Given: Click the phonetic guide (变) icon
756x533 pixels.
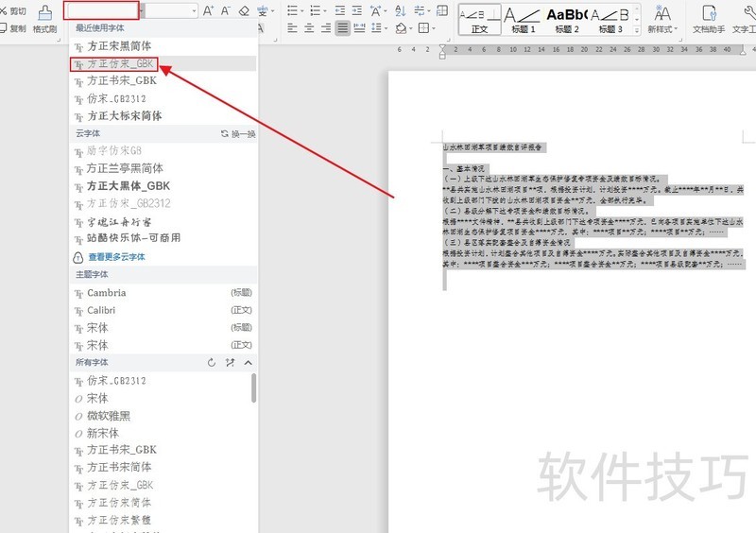Looking at the screenshot, I should (263, 10).
